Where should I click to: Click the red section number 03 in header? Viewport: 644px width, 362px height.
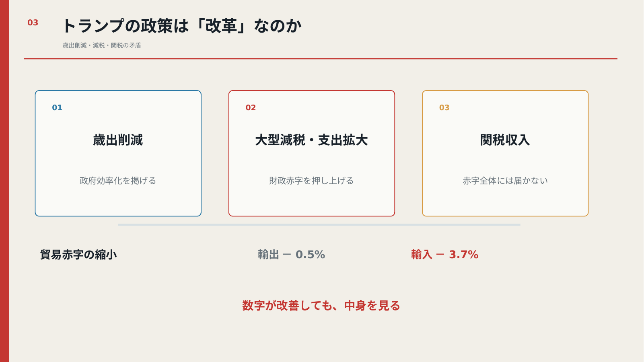[33, 23]
